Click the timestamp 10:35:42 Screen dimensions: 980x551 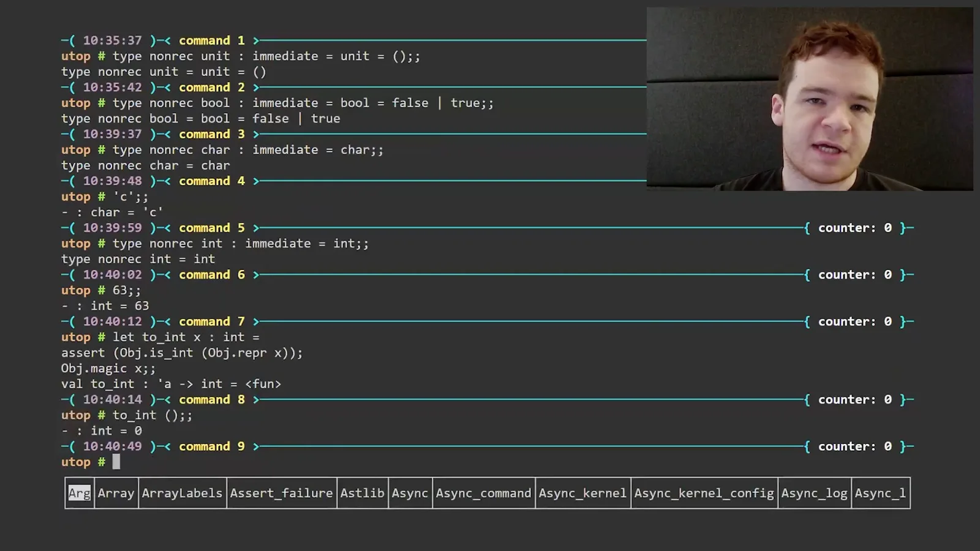pyautogui.click(x=112, y=87)
